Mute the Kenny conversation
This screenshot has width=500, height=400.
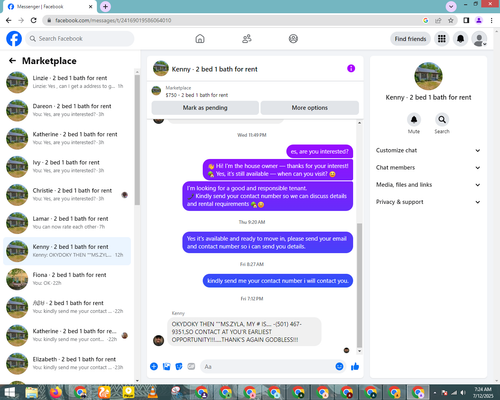coord(414,120)
